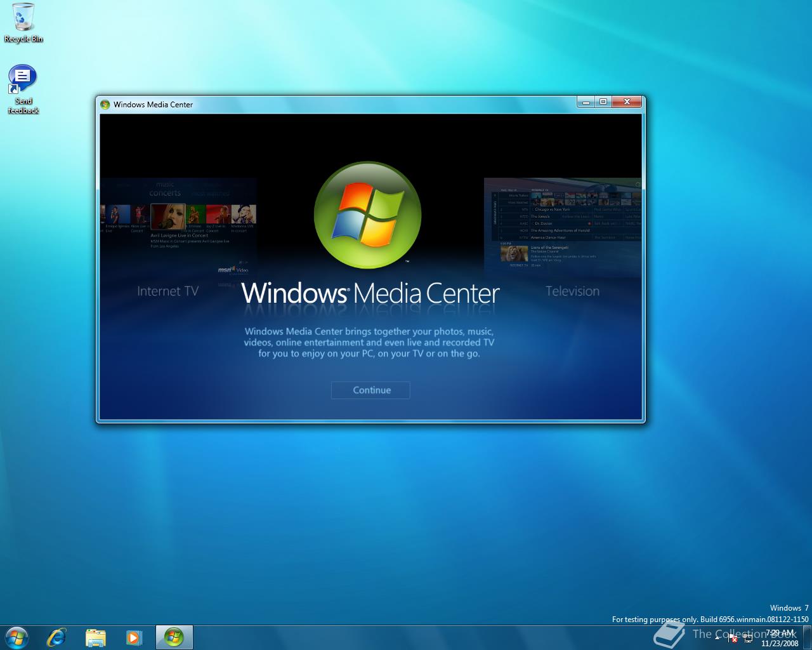Click the Continue button in Media Center

(370, 390)
